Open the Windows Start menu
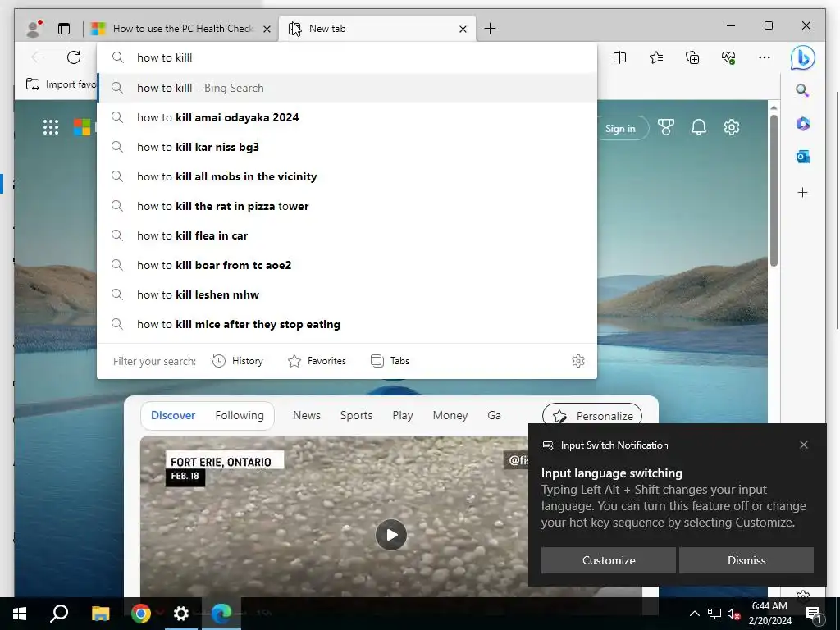The image size is (840, 630). tap(20, 614)
